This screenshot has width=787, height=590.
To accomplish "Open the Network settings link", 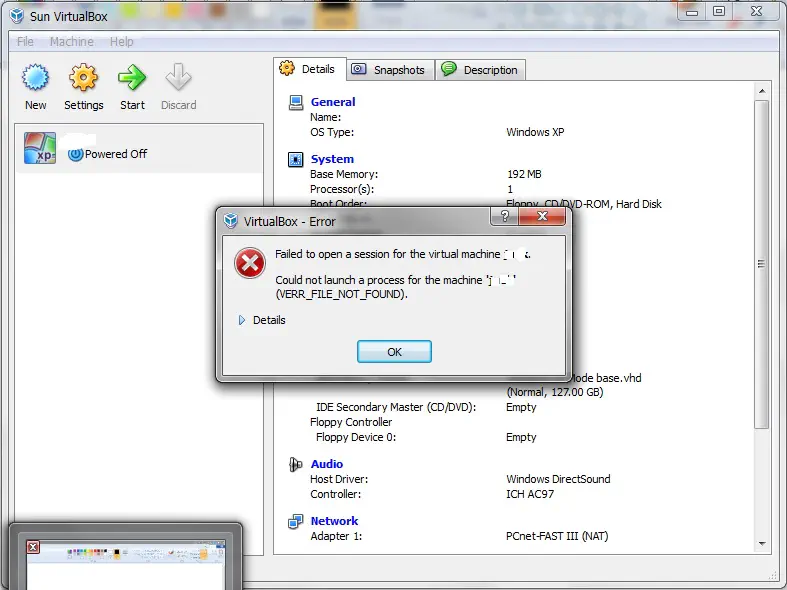I will point(334,521).
